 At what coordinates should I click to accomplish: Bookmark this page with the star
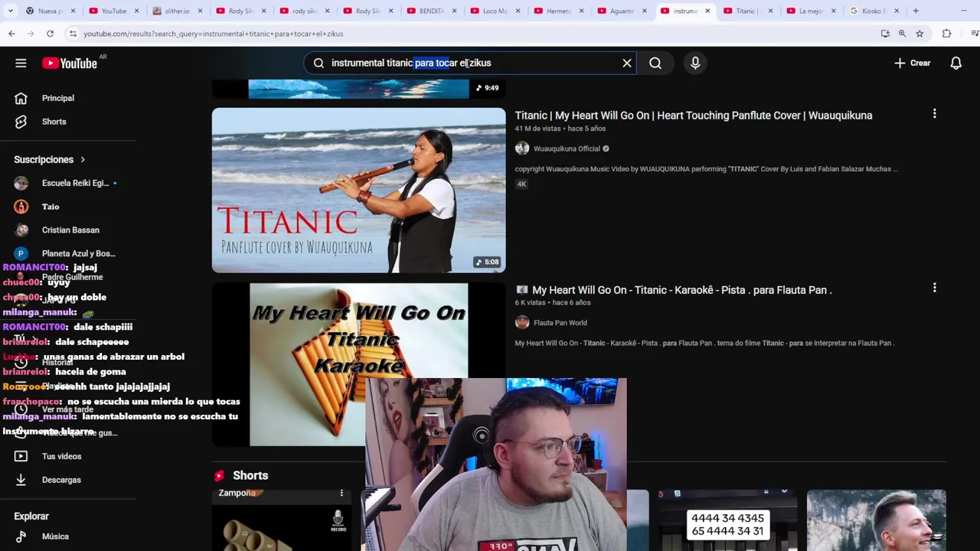tap(920, 34)
